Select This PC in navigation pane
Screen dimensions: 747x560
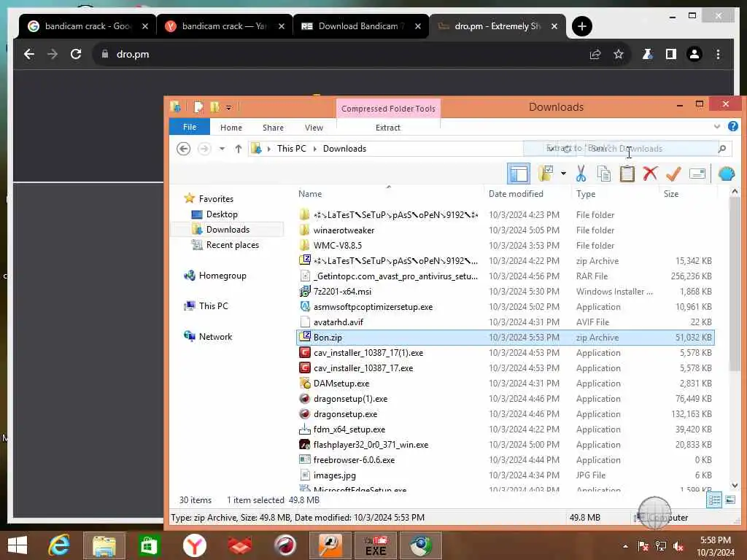(x=214, y=306)
